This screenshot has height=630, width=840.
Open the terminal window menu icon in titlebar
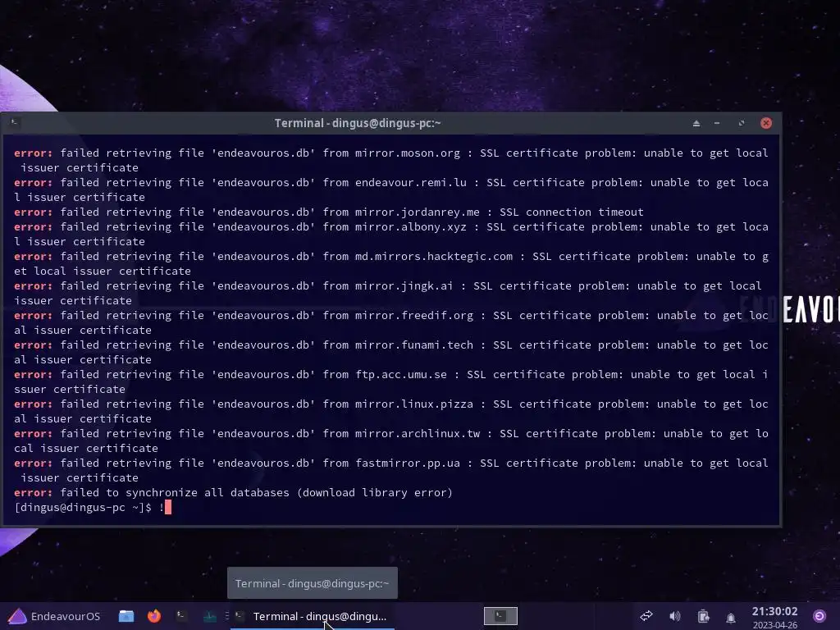(15, 123)
